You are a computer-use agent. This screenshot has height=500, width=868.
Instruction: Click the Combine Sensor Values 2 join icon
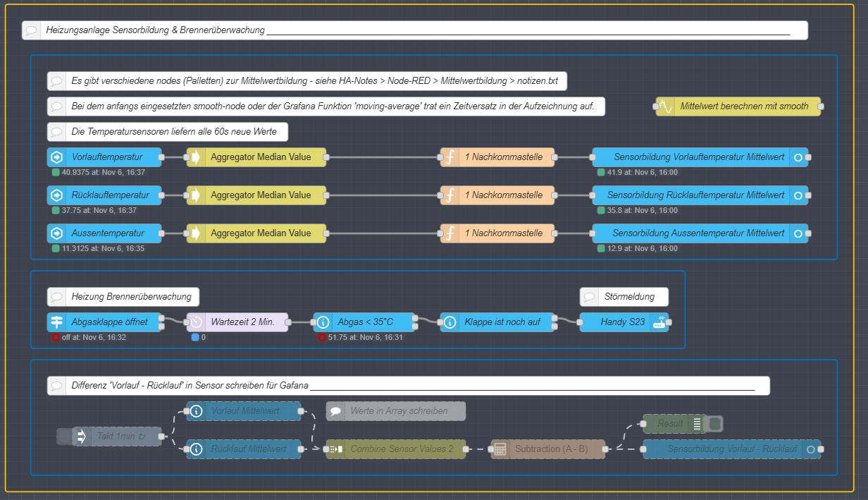tap(336, 449)
